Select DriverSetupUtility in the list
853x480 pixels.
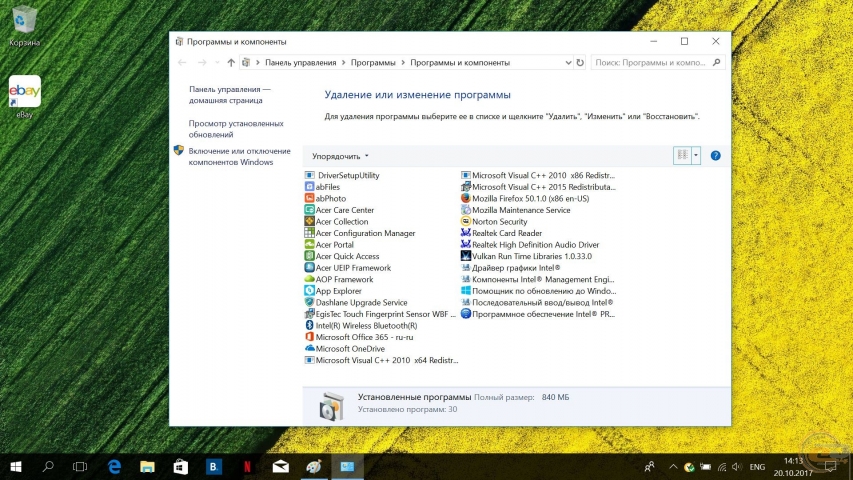(342, 175)
